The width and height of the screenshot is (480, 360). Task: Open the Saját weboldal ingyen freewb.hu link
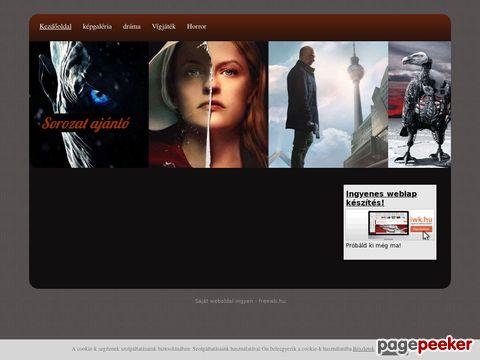coord(240,301)
